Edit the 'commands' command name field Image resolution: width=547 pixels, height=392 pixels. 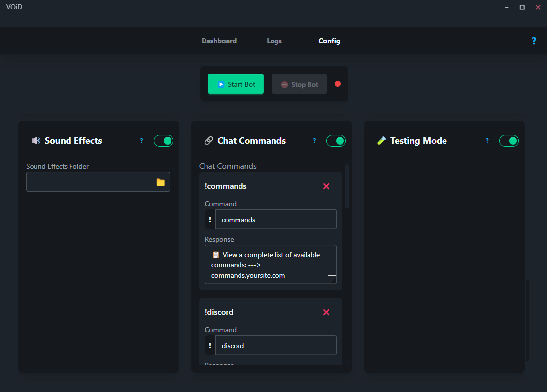tap(276, 219)
